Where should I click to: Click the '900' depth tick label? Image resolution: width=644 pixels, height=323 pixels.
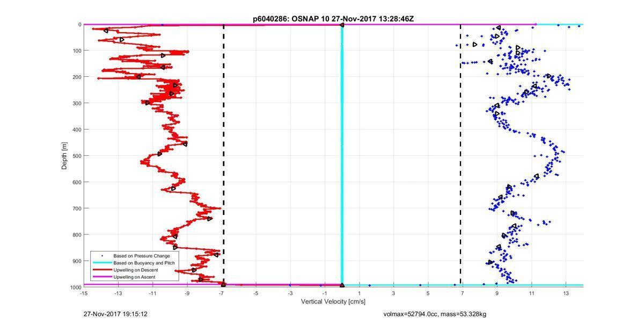click(77, 261)
